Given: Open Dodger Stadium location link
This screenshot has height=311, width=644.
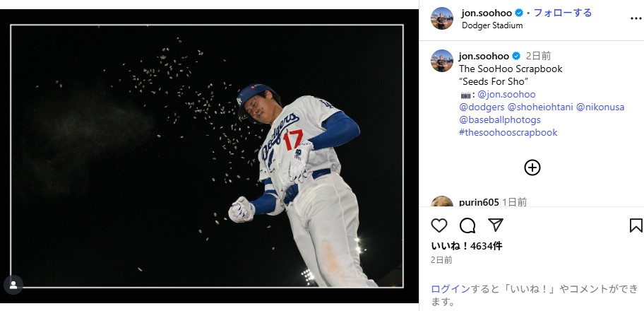Looking at the screenshot, I should click(492, 25).
